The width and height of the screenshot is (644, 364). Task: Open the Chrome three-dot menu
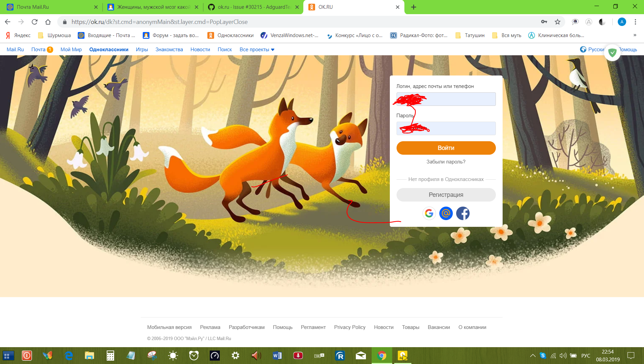coord(635,22)
